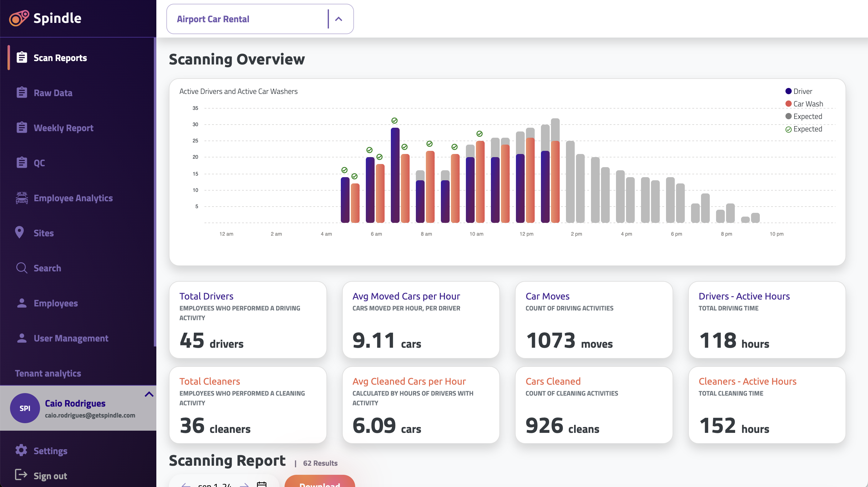Click the Employee Analytics car-wash icon

tap(21, 197)
